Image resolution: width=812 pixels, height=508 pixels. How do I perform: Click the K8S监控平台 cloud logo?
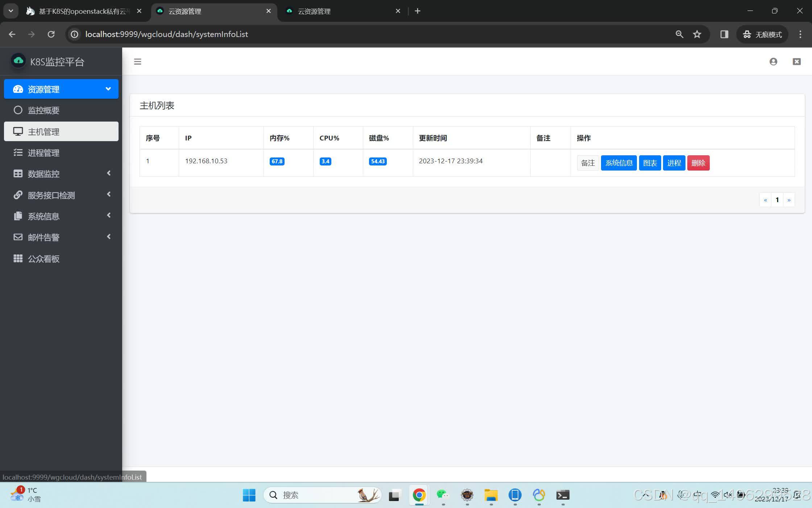[18, 61]
